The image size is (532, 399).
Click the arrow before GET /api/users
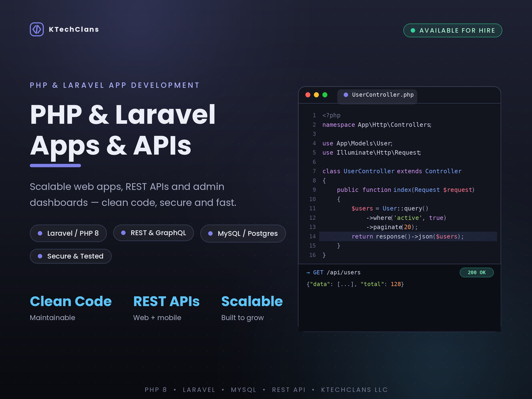point(308,272)
